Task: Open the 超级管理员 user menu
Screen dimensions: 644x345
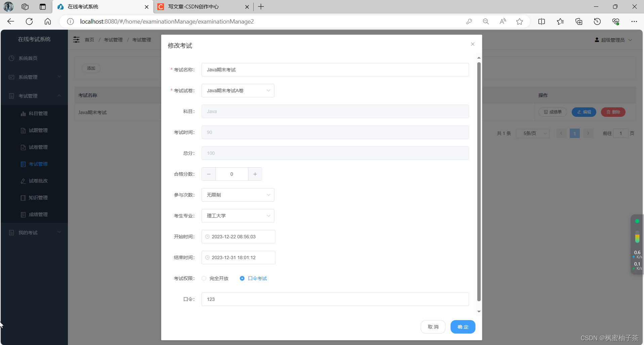Action: tap(613, 39)
